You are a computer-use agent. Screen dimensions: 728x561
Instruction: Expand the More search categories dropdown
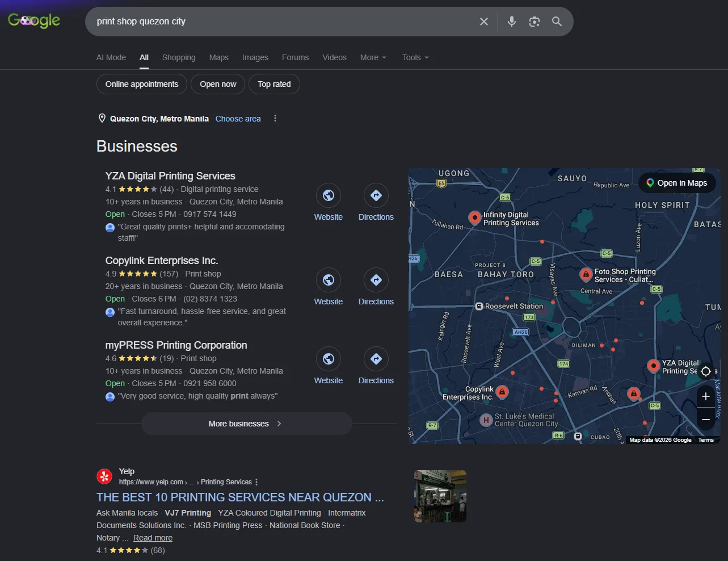[373, 57]
